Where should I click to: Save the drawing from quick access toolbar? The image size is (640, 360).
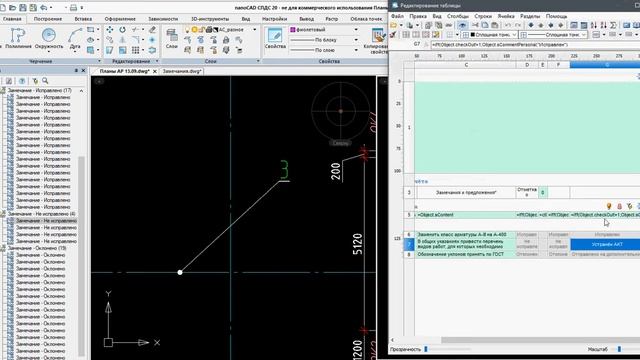point(23,8)
